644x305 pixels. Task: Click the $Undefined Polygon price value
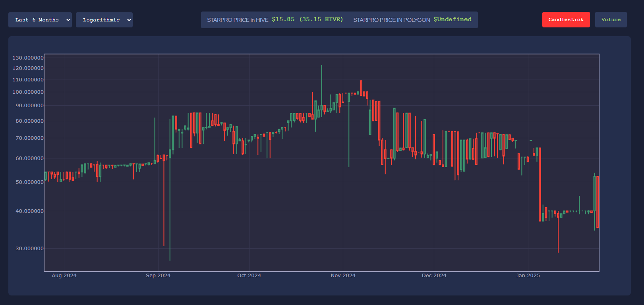click(x=453, y=19)
